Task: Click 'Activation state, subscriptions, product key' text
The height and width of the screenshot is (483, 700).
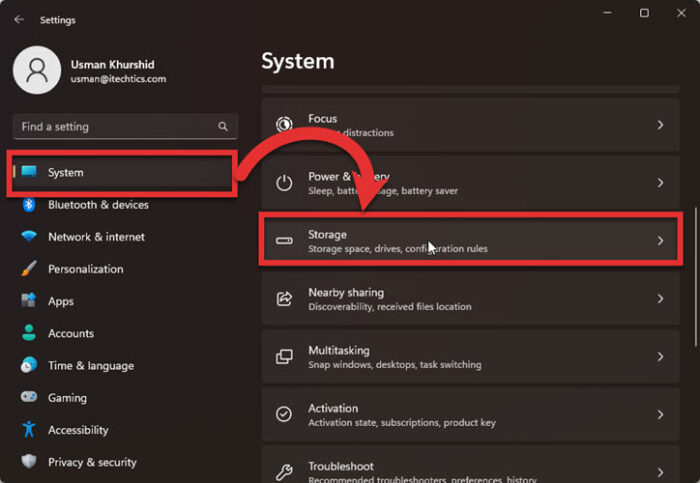Action: pyautogui.click(x=402, y=422)
